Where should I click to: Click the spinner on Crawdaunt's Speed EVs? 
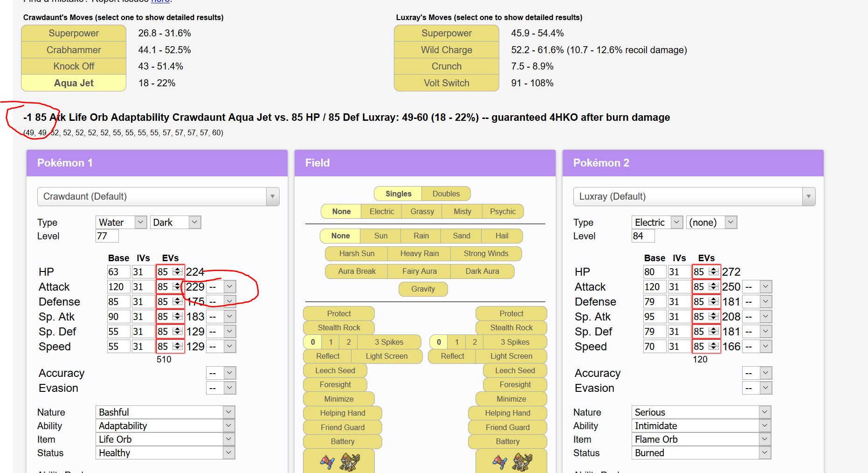pyautogui.click(x=177, y=346)
